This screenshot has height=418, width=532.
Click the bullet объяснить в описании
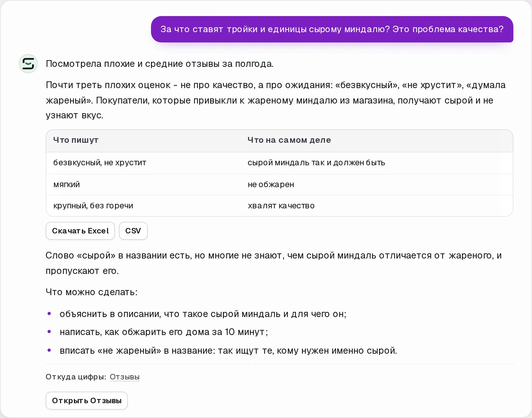click(x=203, y=314)
